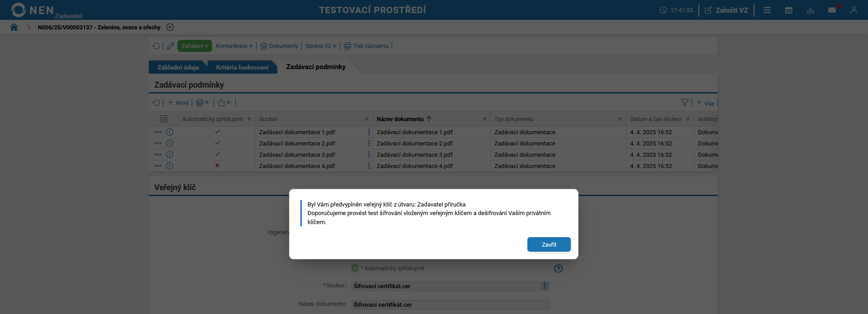Viewport: 868px width, 314px height.
Task: Click file options dots for Zadávací dokumentace 1.pdf
Action: pyautogui.click(x=369, y=132)
